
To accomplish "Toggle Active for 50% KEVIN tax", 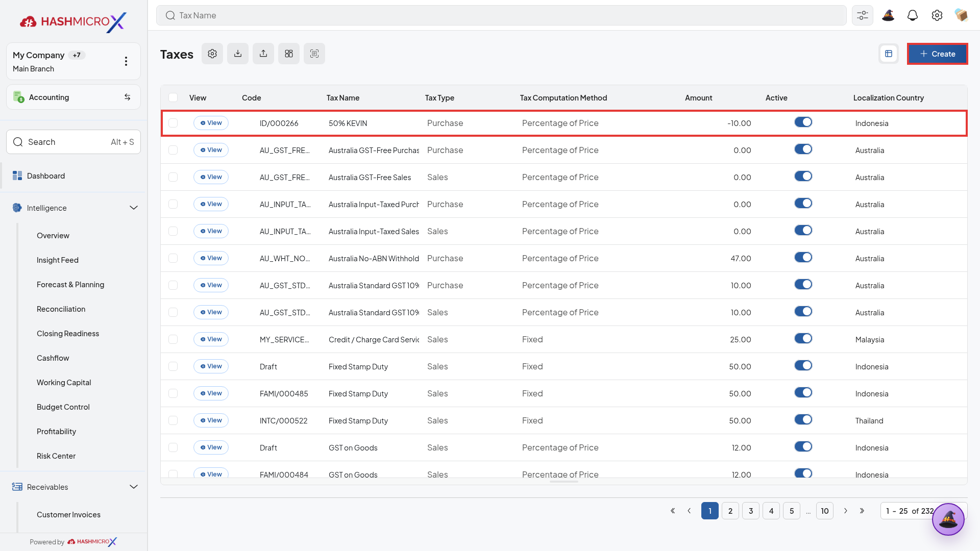I will point(803,122).
